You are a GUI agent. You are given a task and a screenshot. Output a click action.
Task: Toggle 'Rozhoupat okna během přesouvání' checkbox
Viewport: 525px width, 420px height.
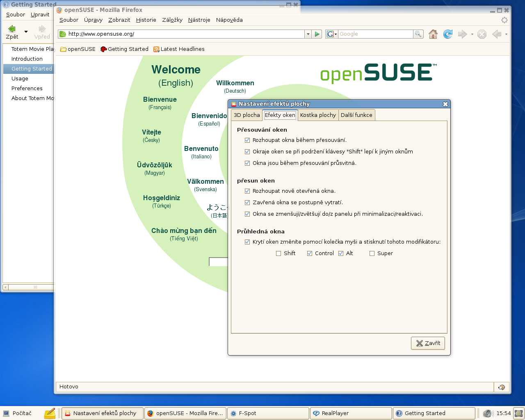tap(247, 140)
